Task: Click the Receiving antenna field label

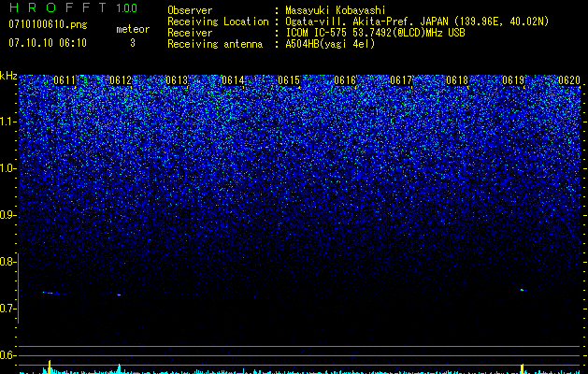Action: pos(215,44)
